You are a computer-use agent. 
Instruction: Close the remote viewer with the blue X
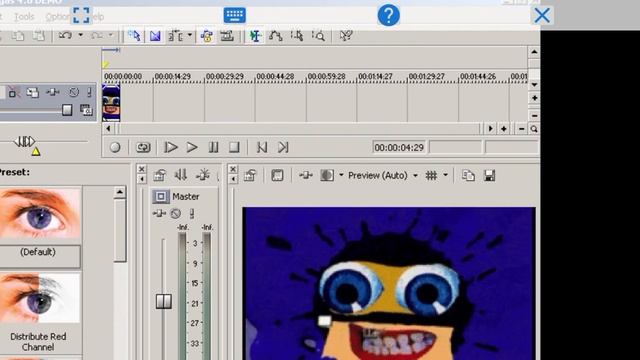[542, 16]
